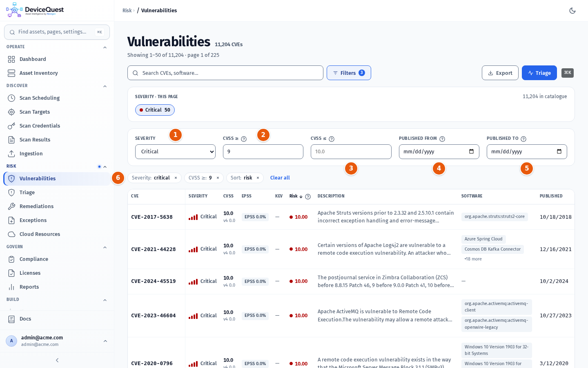Image resolution: width=588 pixels, height=368 pixels.
Task: Click the blue Triage button
Action: pyautogui.click(x=539, y=73)
